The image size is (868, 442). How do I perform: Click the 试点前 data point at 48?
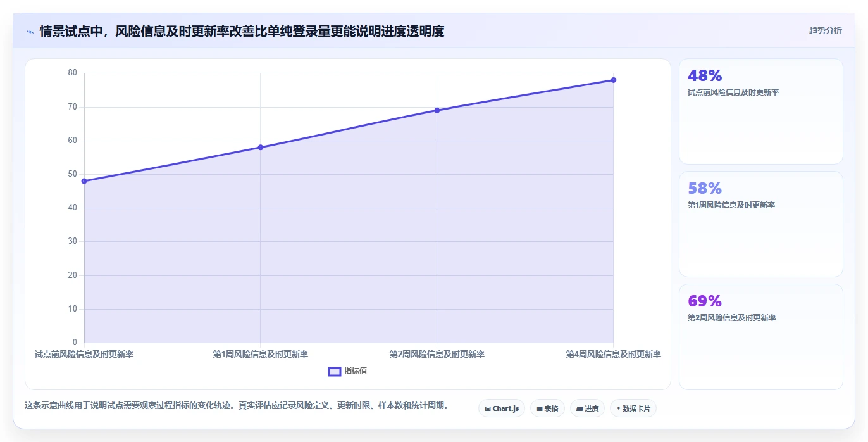pos(84,181)
